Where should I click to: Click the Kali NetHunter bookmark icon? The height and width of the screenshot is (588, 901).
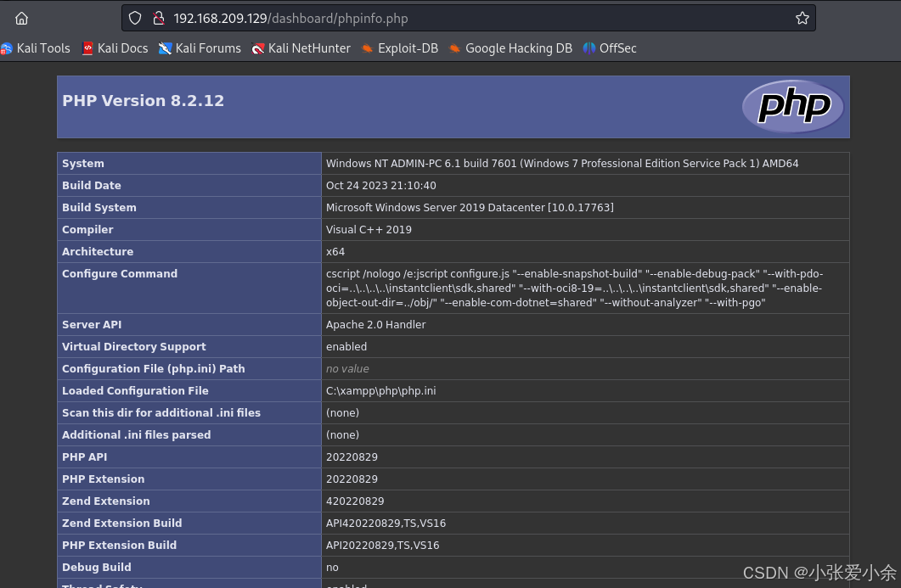pos(258,49)
